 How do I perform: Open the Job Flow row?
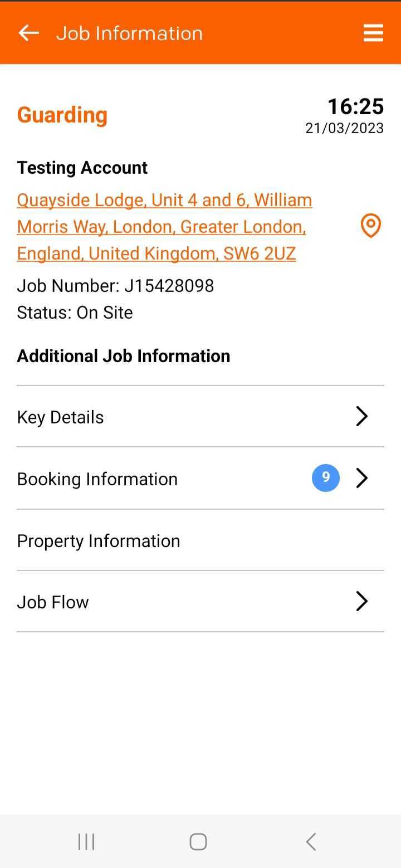pos(200,601)
